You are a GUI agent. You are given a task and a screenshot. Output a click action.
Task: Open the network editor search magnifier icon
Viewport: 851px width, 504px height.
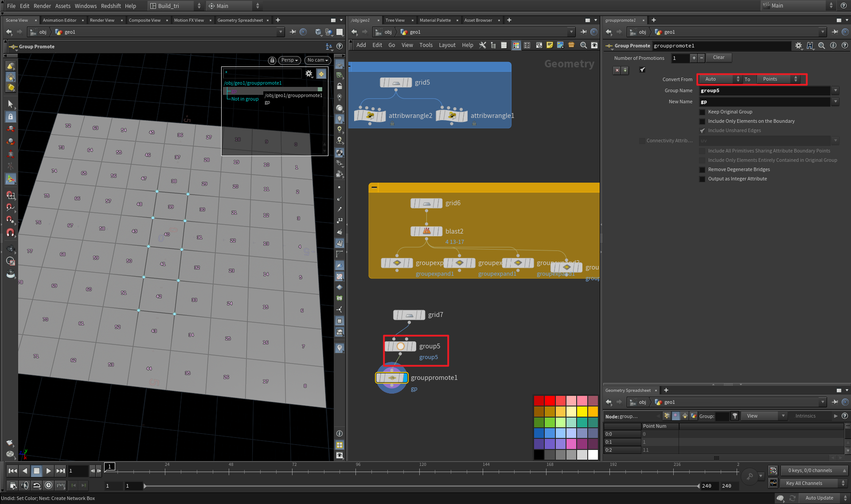[583, 45]
